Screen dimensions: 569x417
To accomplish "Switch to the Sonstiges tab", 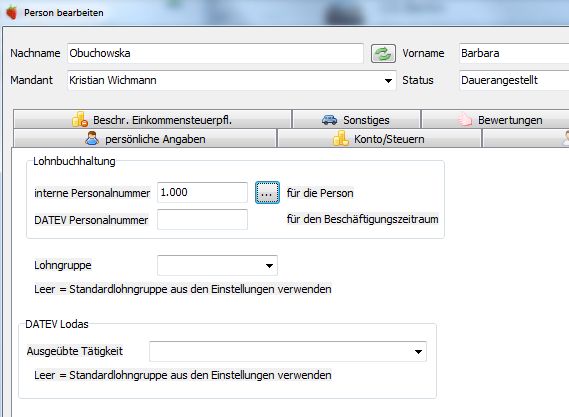I will click(356, 119).
